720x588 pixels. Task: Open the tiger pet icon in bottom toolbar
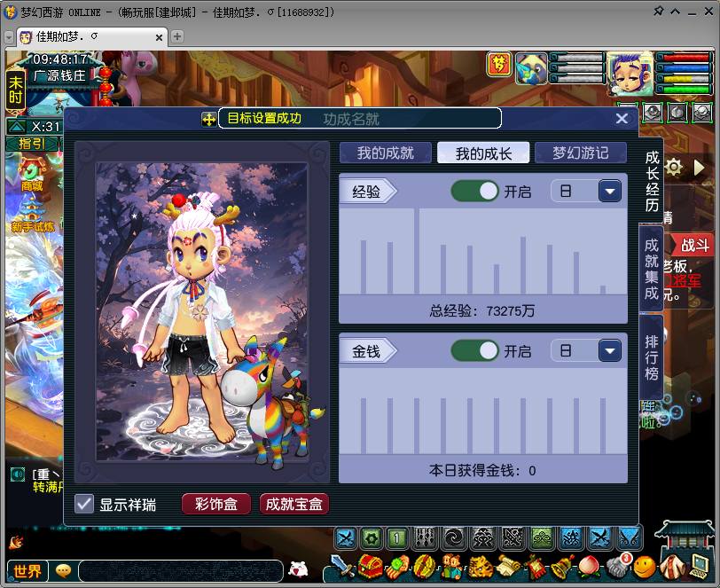(480, 566)
